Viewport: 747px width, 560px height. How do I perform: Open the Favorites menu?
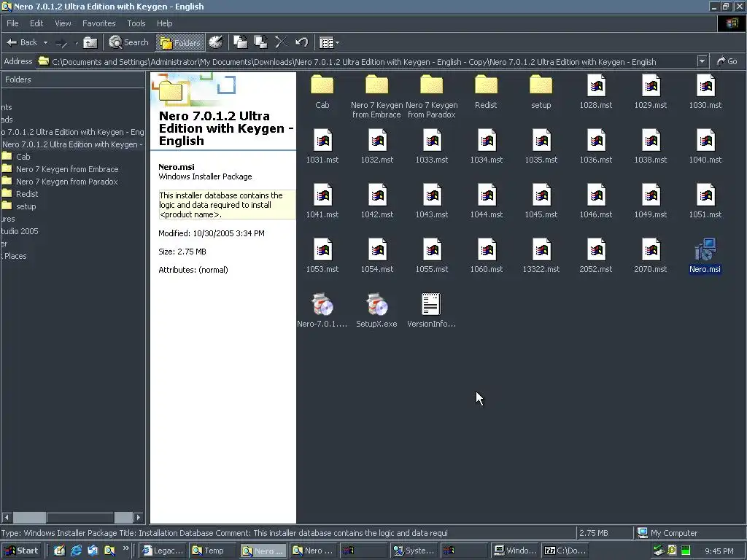click(98, 23)
